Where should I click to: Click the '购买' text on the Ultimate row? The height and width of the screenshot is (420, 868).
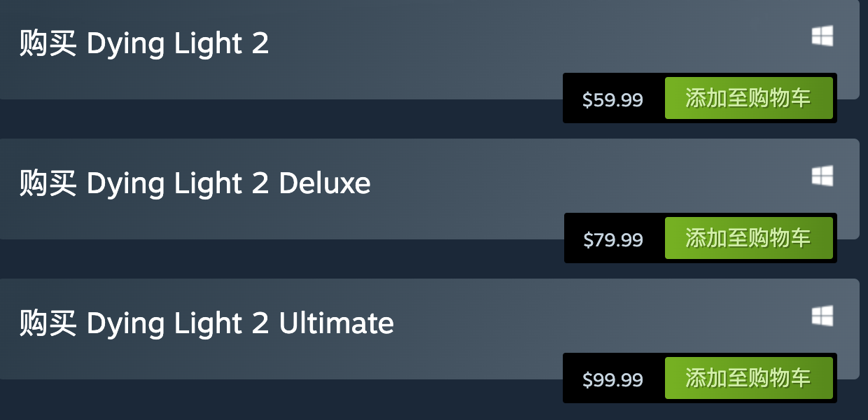coord(48,323)
